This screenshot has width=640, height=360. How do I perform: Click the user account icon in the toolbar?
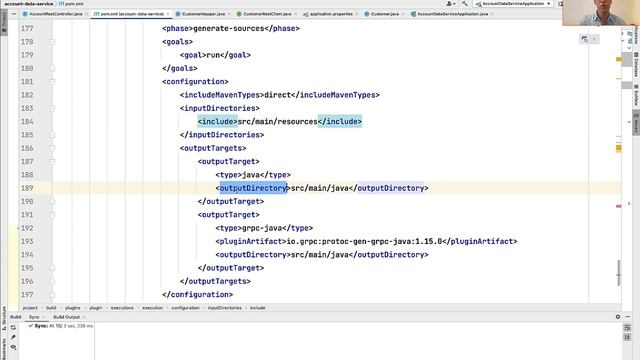pyautogui.click(x=450, y=4)
